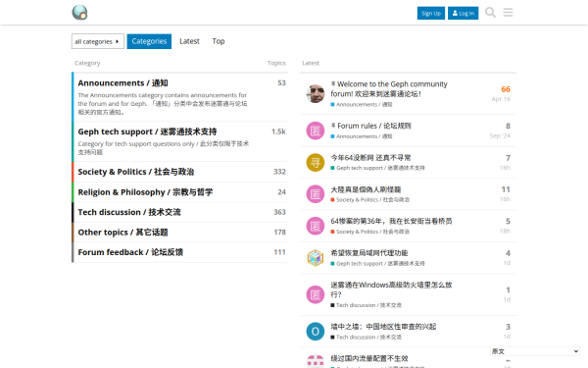Image resolution: width=588 pixels, height=368 pixels.
Task: Switch to the Latest tab
Action: coord(189,41)
